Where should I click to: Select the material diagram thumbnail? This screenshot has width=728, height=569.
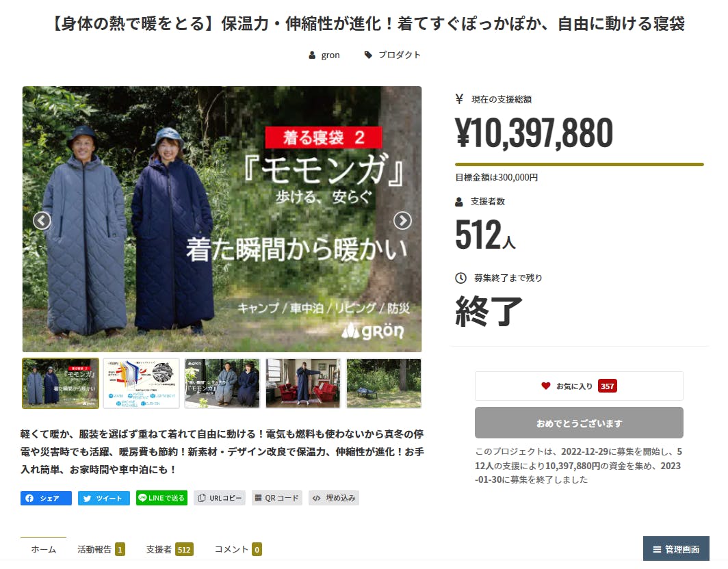tap(141, 384)
